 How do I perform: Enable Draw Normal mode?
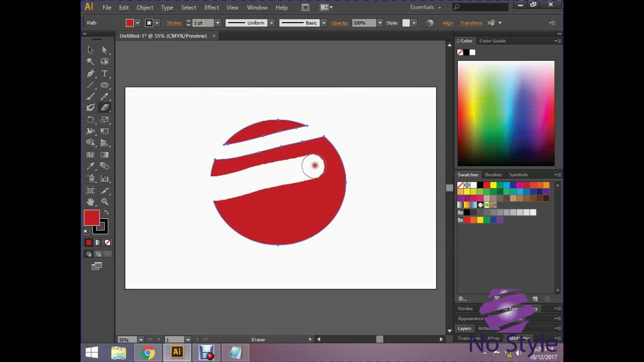coord(89,254)
